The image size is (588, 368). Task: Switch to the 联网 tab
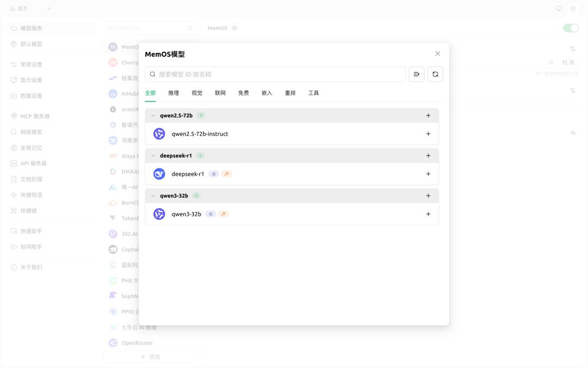pyautogui.click(x=220, y=93)
